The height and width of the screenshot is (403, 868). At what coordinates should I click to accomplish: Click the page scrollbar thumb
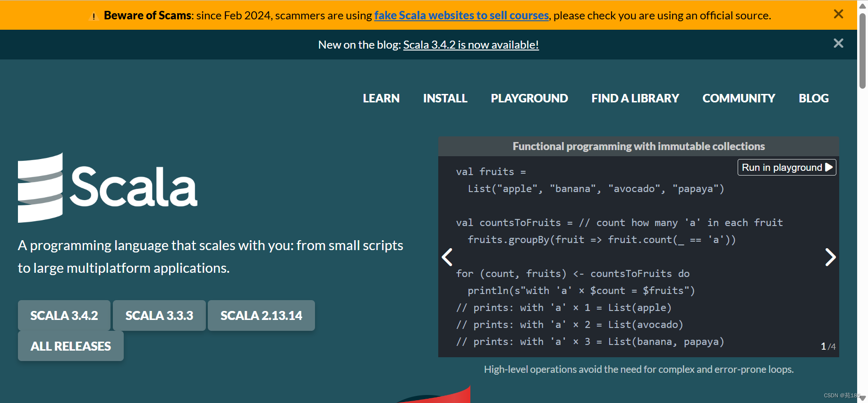pos(862,50)
